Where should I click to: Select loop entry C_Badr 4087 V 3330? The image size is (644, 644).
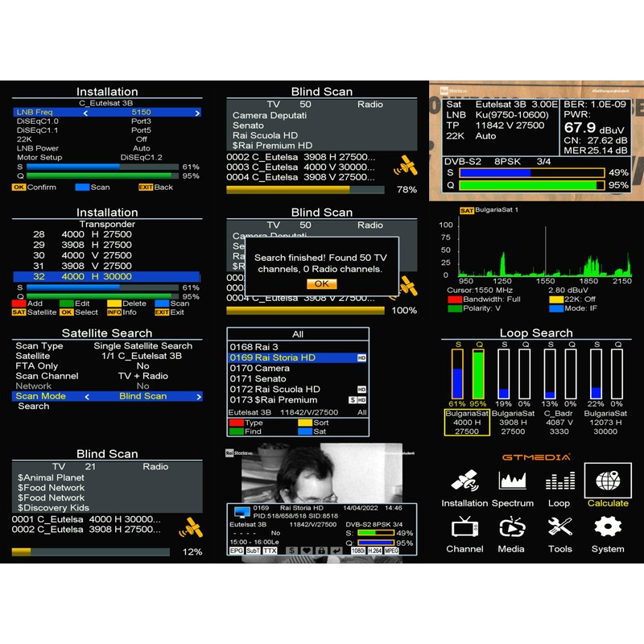[x=559, y=422]
